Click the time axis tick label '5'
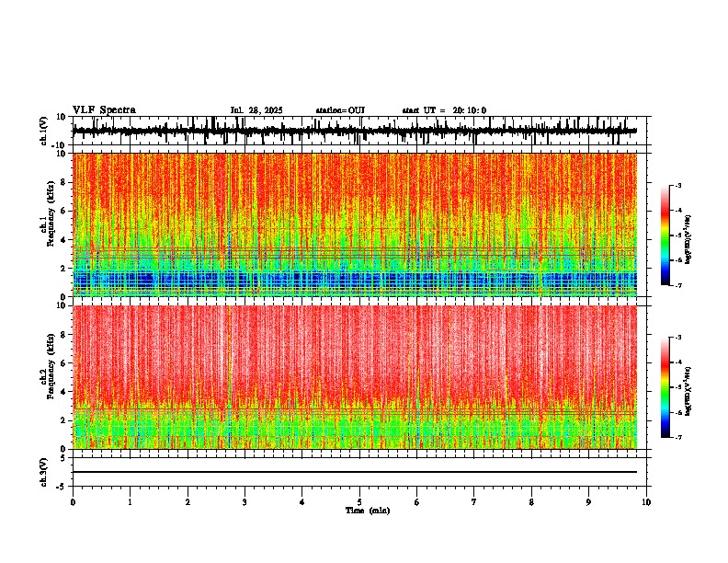Viewport: 728px width, 563px height. pos(359,502)
